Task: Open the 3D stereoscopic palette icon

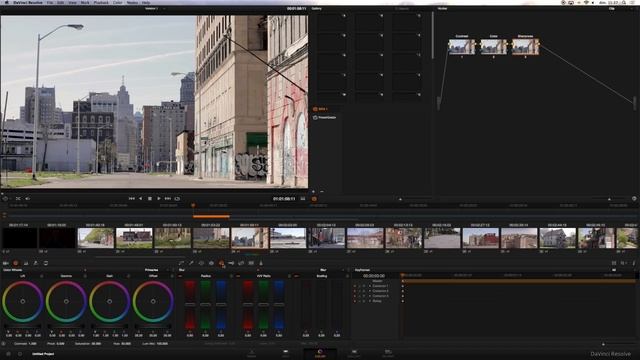Action: click(251, 263)
